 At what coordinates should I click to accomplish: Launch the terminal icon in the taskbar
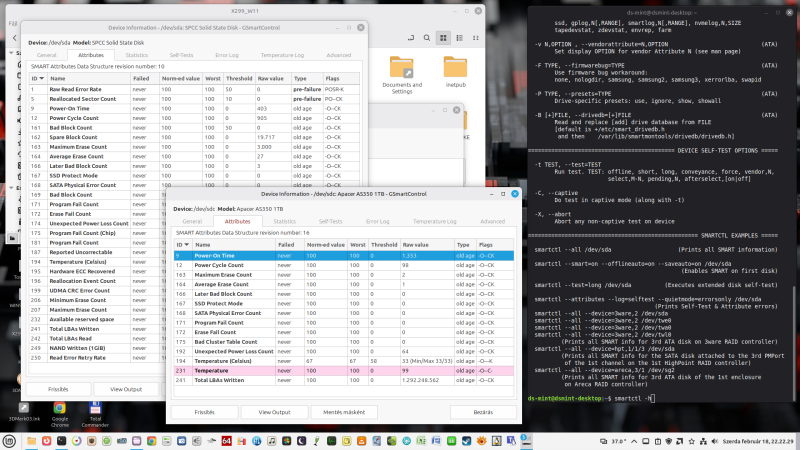[61, 441]
